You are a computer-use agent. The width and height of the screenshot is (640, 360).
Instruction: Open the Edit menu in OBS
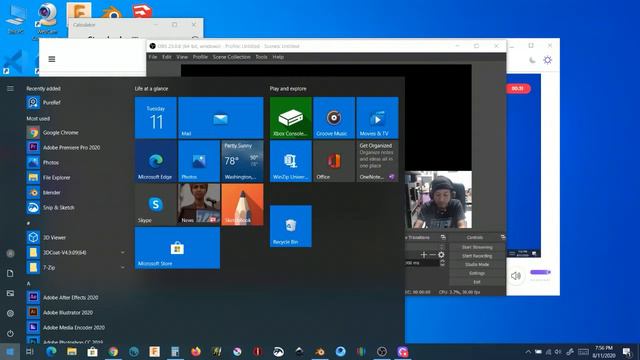[167, 57]
